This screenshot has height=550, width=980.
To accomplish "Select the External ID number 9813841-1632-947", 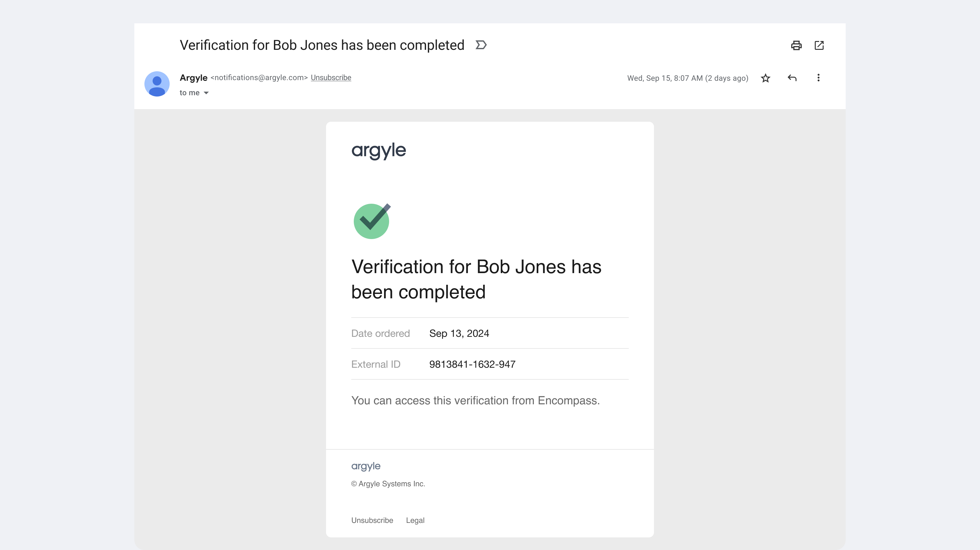I will (472, 364).
